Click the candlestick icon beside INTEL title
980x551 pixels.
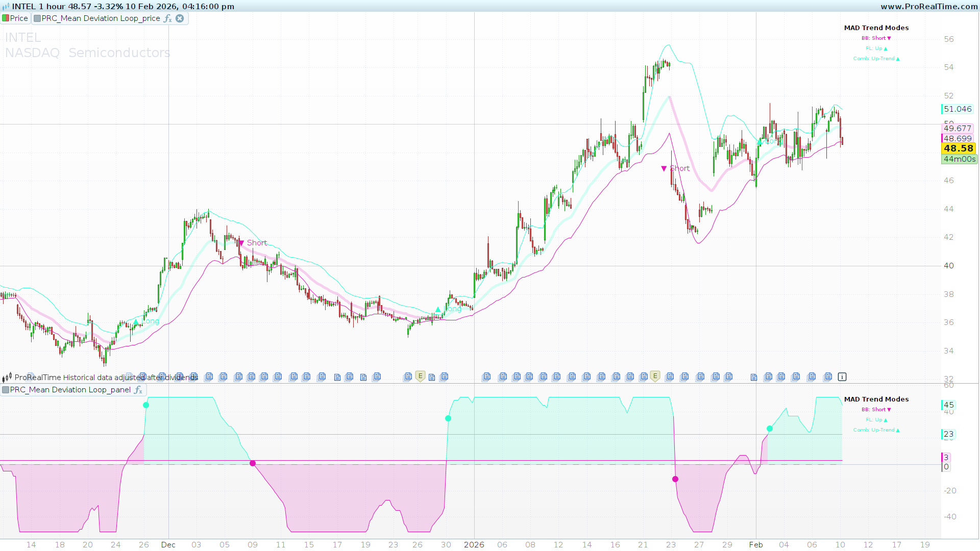tap(6, 7)
